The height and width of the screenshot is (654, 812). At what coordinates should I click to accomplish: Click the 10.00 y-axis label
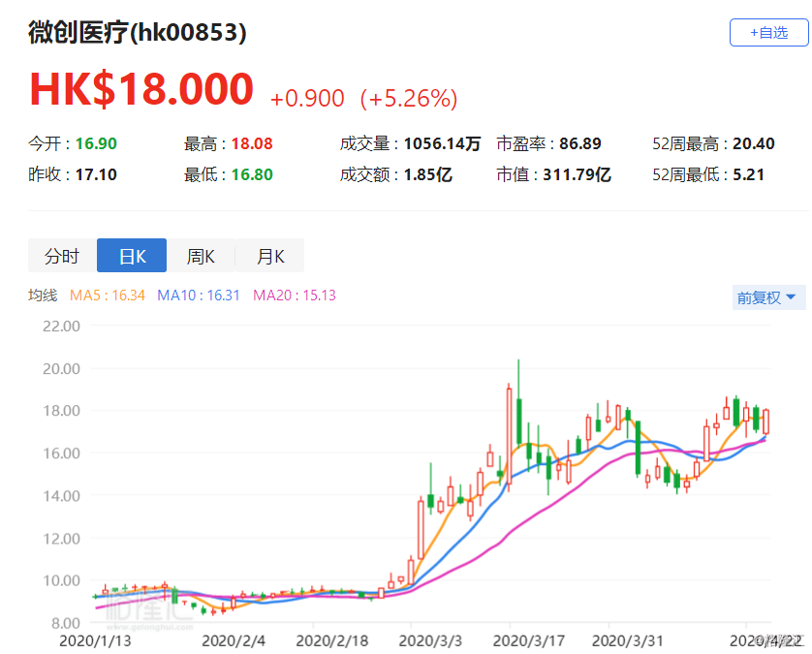(61, 580)
